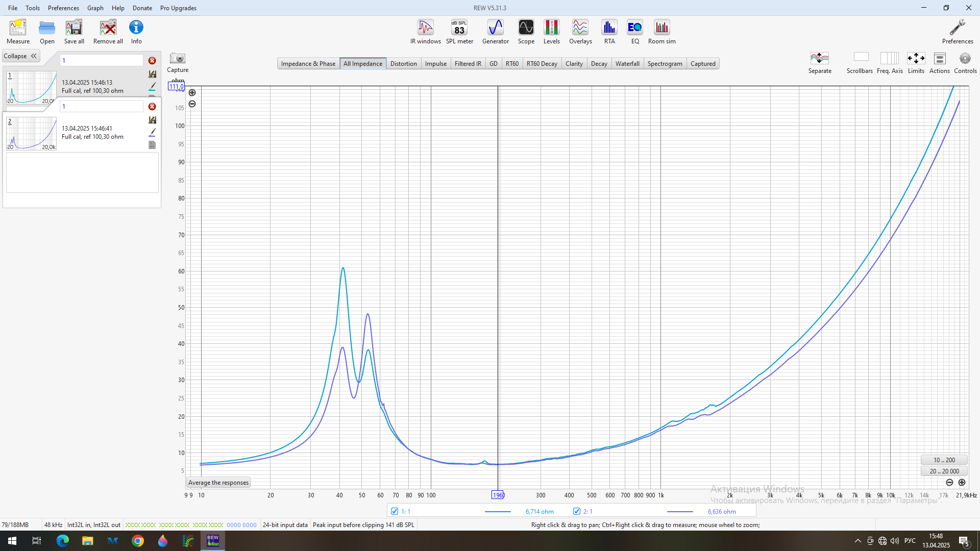Set the frequency range to 10 .. 200

pyautogui.click(x=944, y=460)
